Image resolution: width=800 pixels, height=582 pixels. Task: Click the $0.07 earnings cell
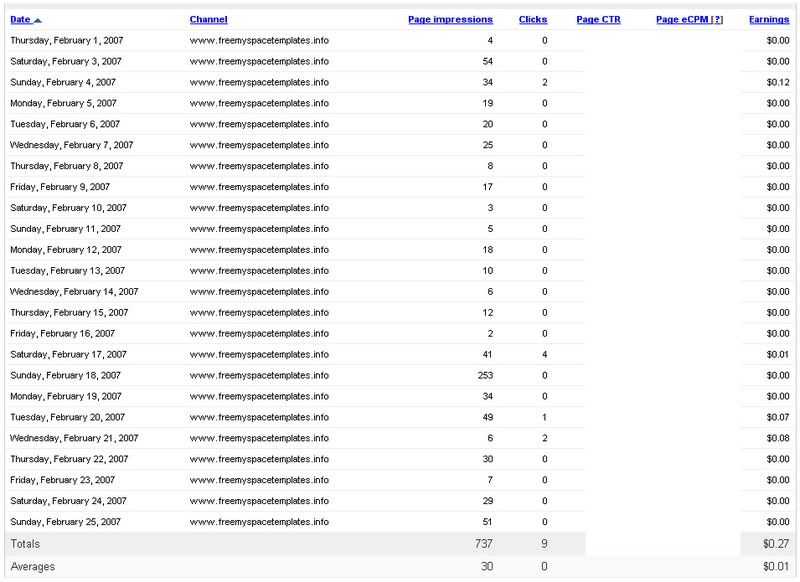click(x=777, y=417)
